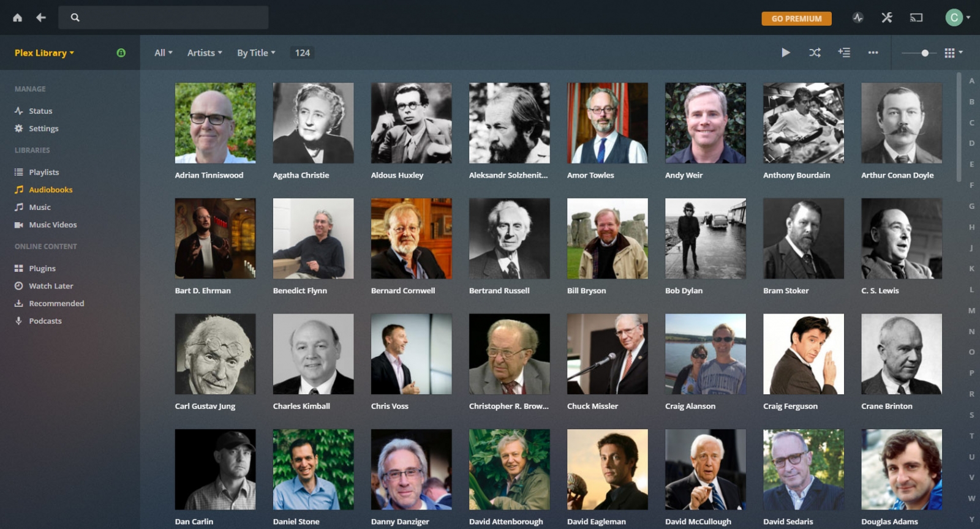The image size is (980, 529).
Task: Expand the Plex Library dropdown
Action: coord(44,53)
